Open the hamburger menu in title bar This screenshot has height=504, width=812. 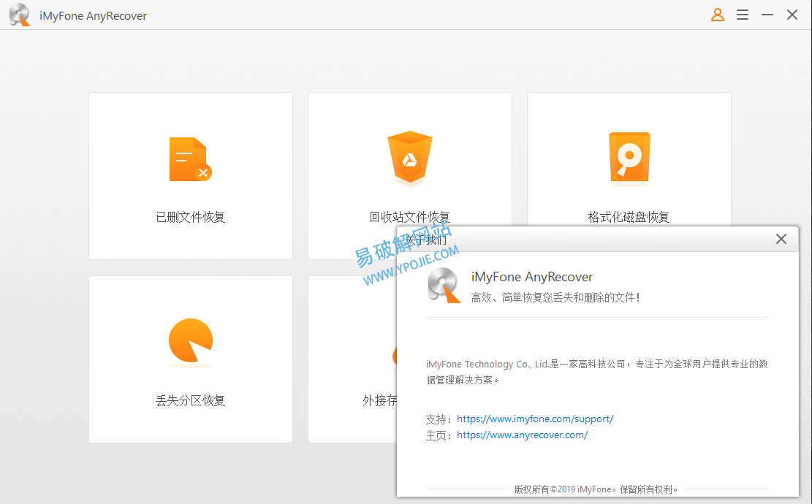coord(743,15)
